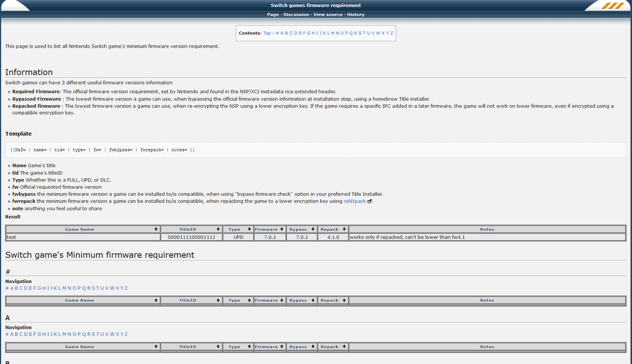The image size is (632, 364).
Task: Click the UPD type cell
Action: [238, 237]
